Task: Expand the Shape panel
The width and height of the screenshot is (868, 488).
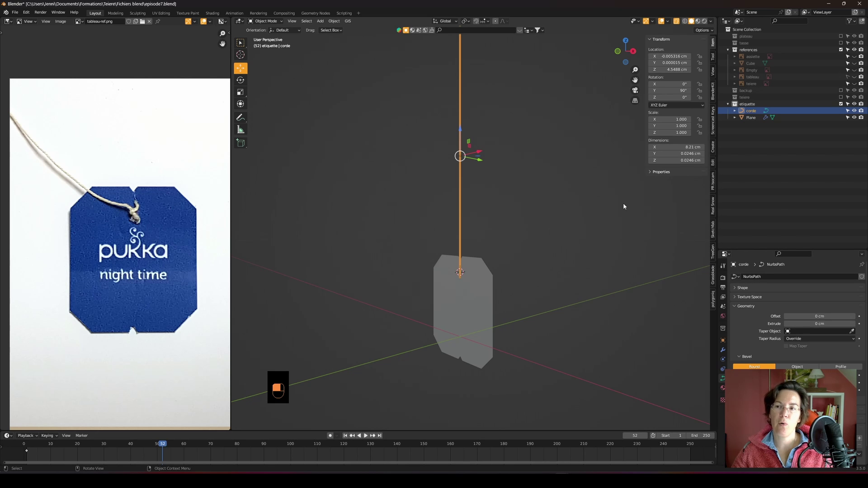Action: click(742, 288)
